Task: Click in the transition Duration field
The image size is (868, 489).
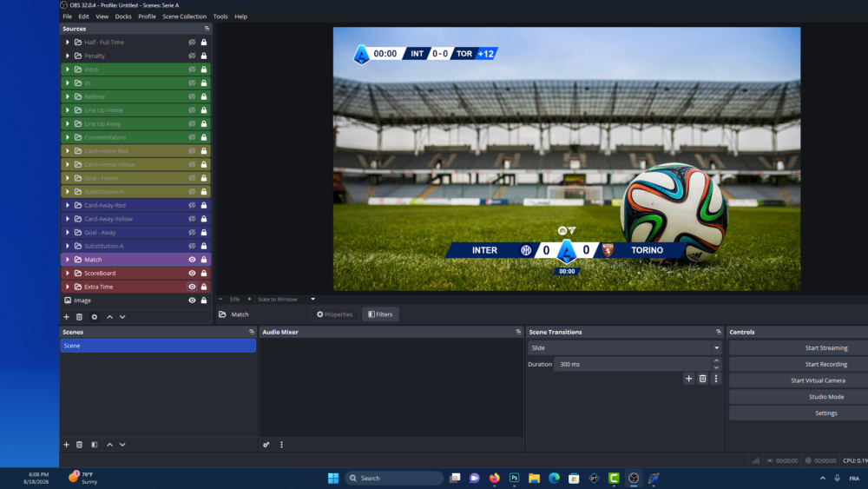Action: [x=632, y=365]
